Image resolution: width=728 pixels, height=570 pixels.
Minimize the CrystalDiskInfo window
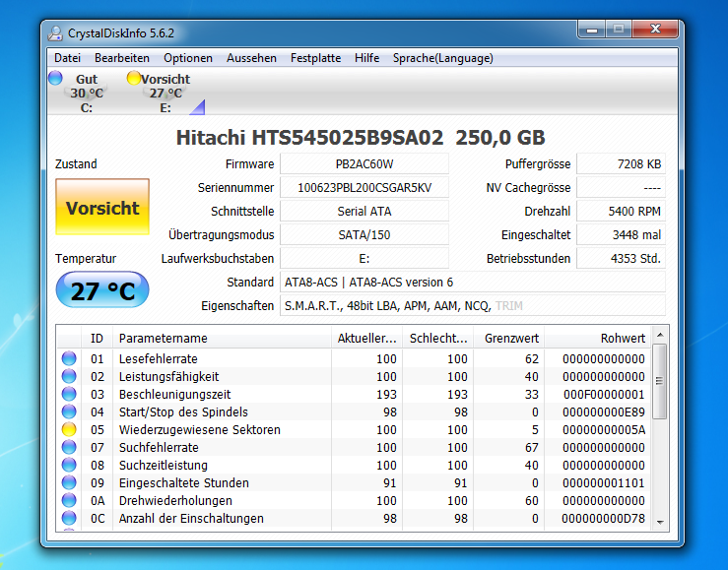592,31
